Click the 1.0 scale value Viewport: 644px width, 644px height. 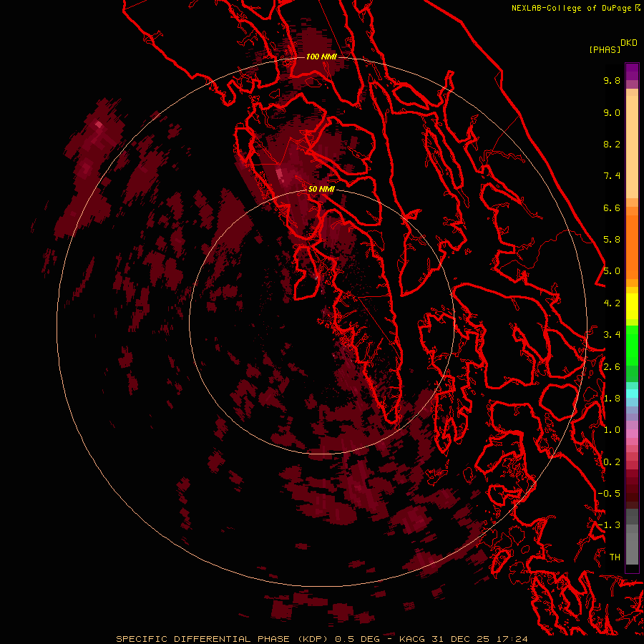tap(612, 430)
